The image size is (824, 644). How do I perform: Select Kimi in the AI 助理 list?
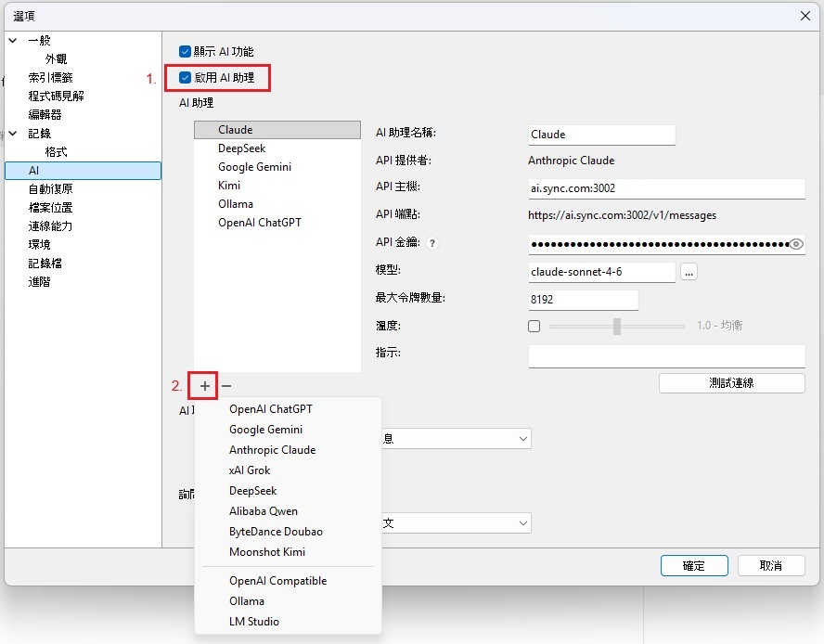277,186
